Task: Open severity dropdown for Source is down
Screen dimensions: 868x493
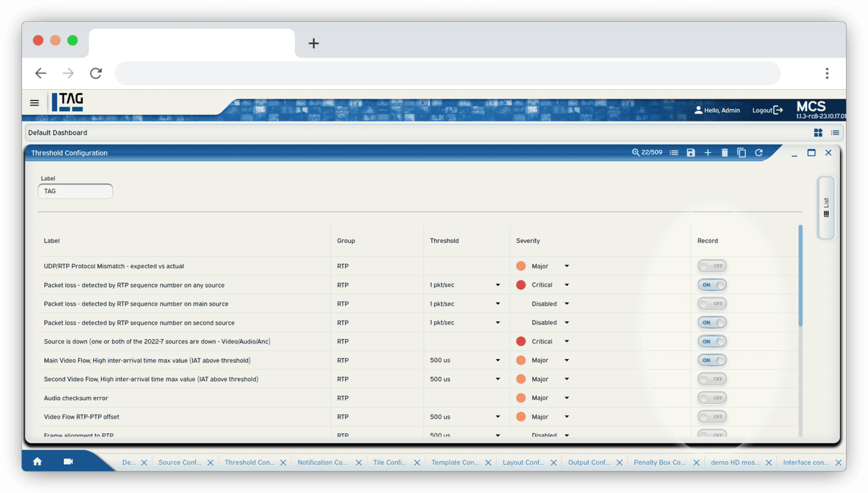Action: 566,341
